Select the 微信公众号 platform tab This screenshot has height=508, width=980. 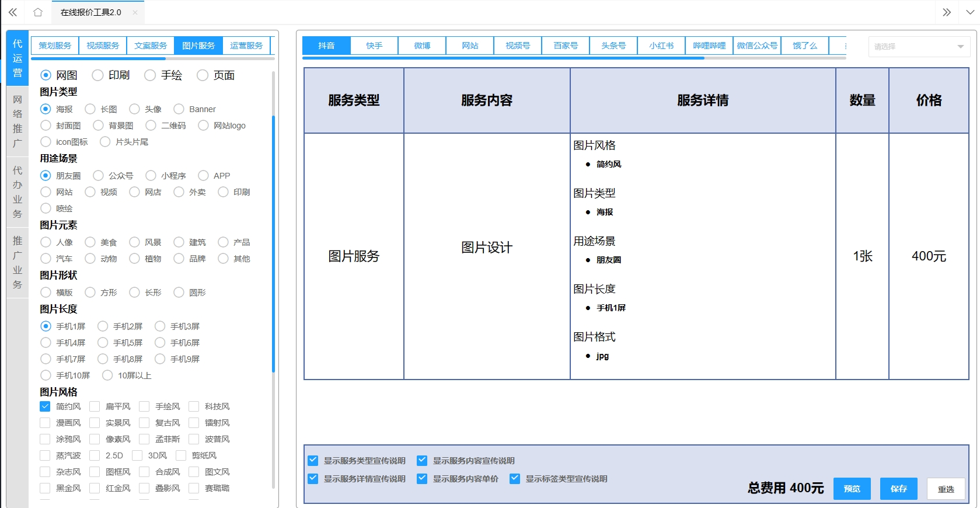pyautogui.click(x=757, y=46)
